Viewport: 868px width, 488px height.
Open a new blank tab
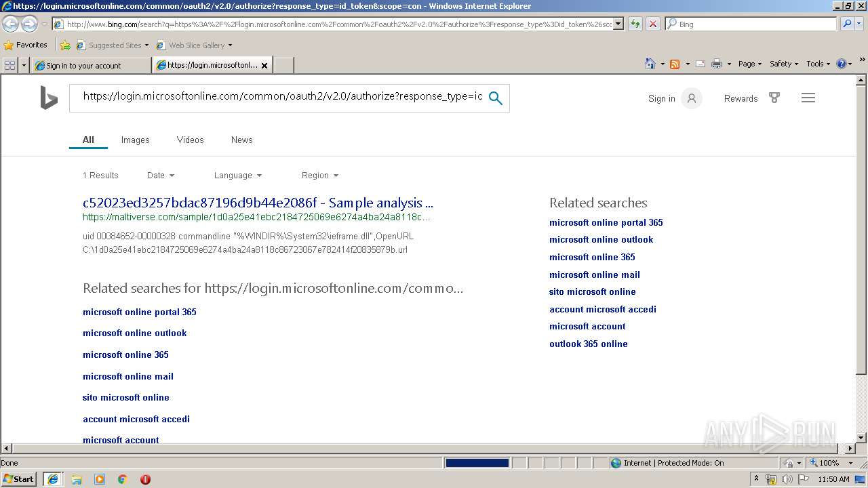(x=283, y=65)
